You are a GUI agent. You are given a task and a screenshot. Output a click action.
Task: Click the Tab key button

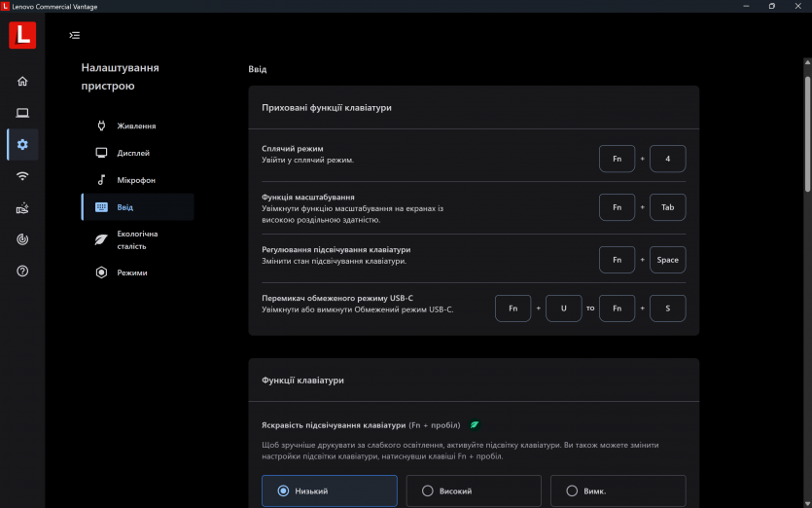667,207
